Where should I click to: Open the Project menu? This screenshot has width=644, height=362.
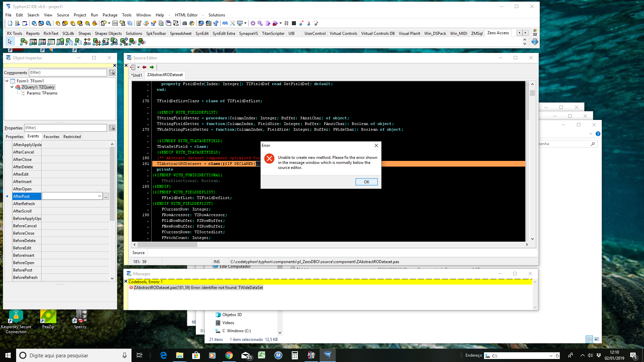click(x=80, y=15)
